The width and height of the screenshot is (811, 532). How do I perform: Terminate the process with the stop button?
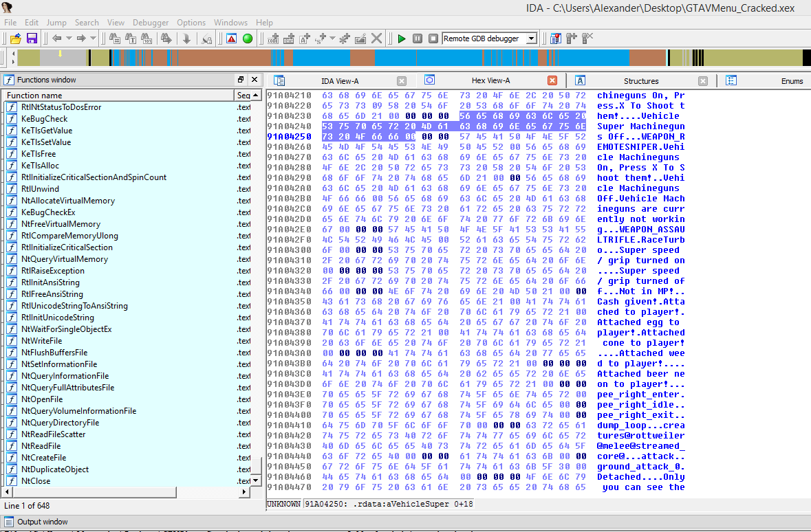tap(433, 38)
